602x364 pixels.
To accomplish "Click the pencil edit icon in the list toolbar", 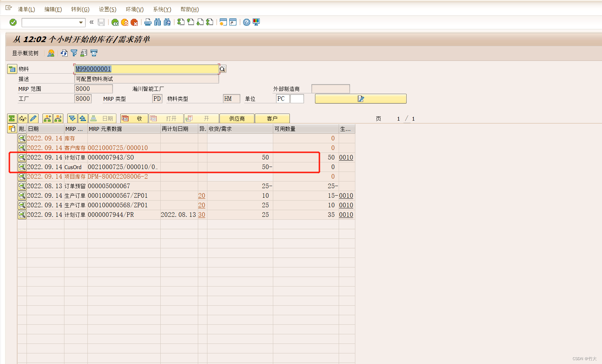I will [x=33, y=118].
